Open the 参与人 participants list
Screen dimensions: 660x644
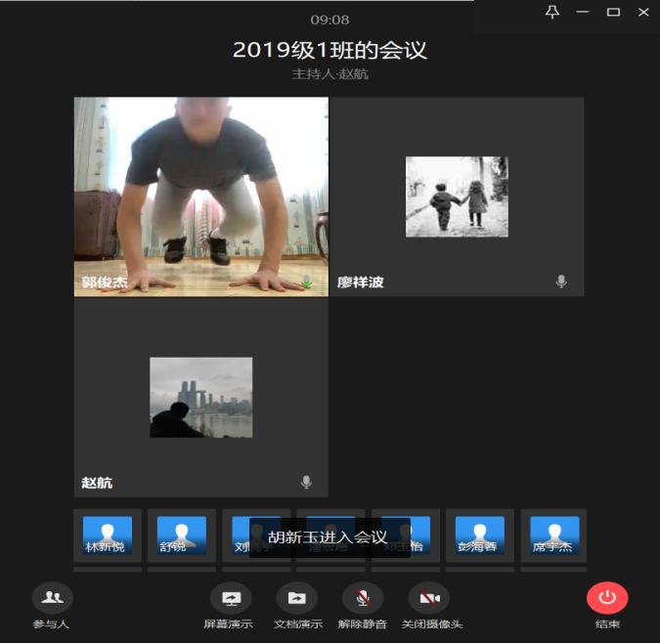[52, 598]
